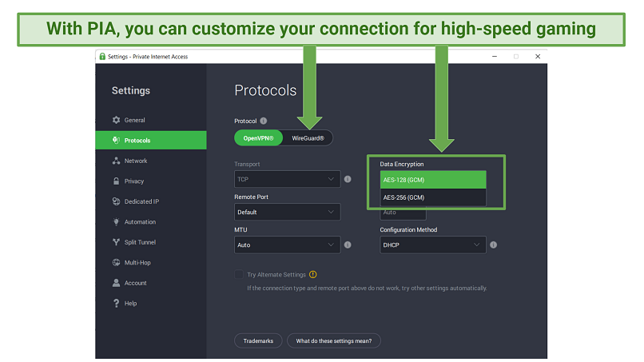This screenshot has height=362, width=644.
Task: Close the Settings window
Action: click(538, 56)
